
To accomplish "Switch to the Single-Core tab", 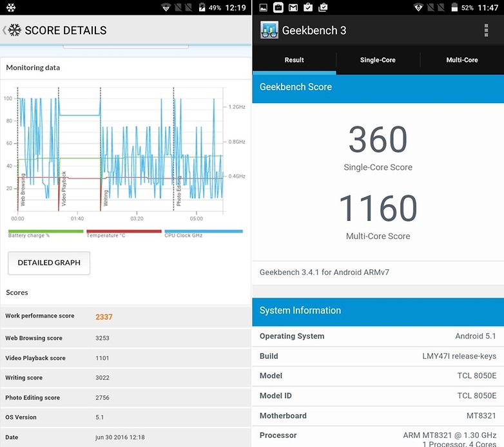I will (378, 60).
